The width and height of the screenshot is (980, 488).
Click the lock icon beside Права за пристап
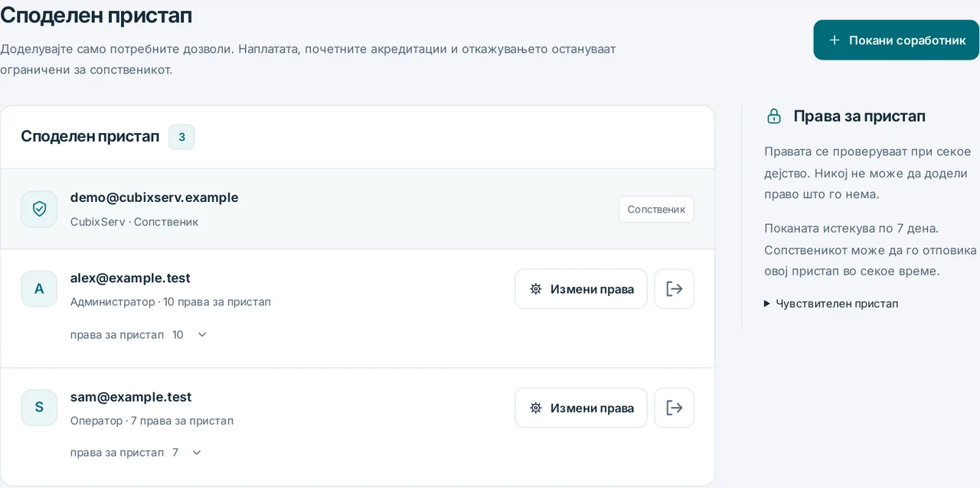click(774, 116)
